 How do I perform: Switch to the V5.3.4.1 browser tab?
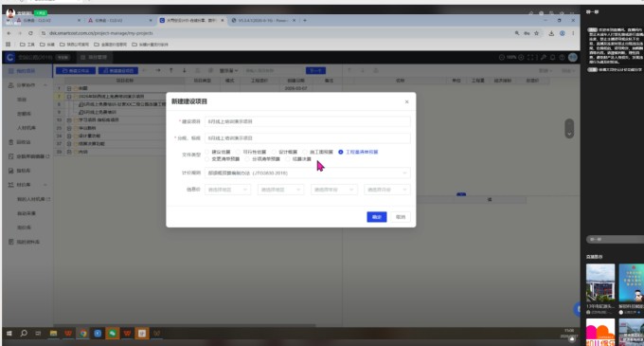click(x=263, y=20)
